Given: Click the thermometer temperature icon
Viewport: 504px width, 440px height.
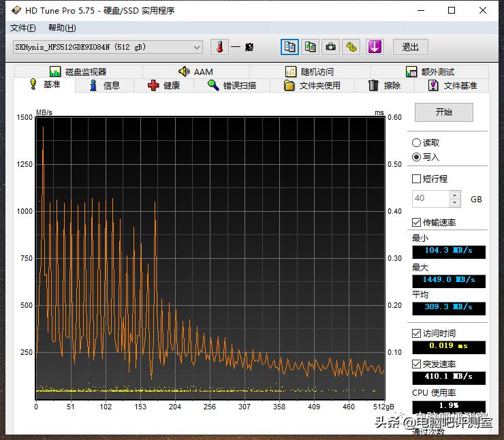Looking at the screenshot, I should [219, 47].
